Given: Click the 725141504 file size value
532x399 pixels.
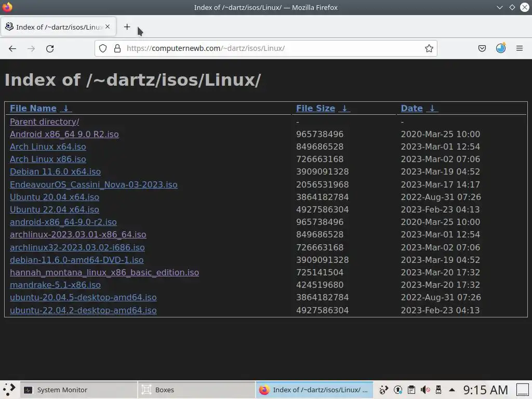Looking at the screenshot, I should pyautogui.click(x=320, y=273).
